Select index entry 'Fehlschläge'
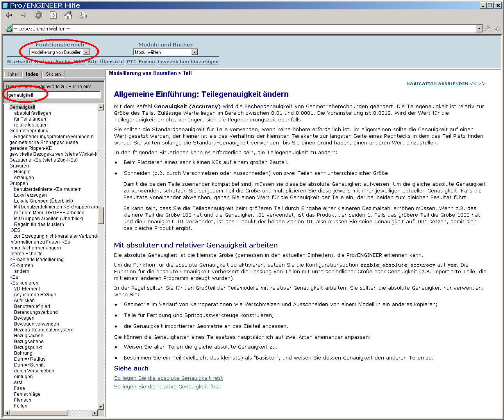This screenshot has height=420, width=504. pos(27,394)
